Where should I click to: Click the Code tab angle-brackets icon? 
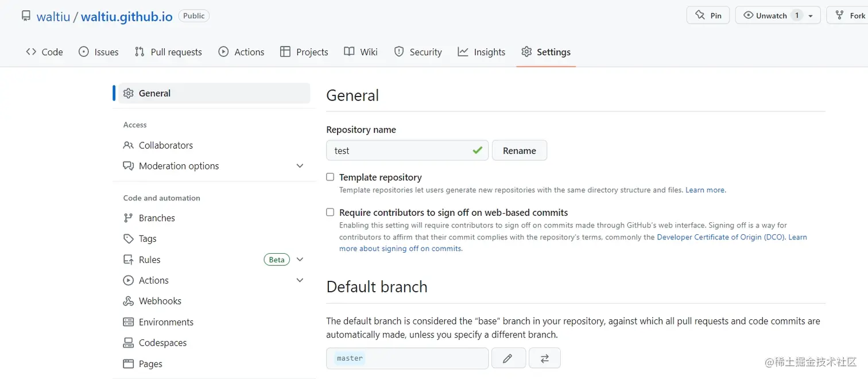click(x=31, y=52)
